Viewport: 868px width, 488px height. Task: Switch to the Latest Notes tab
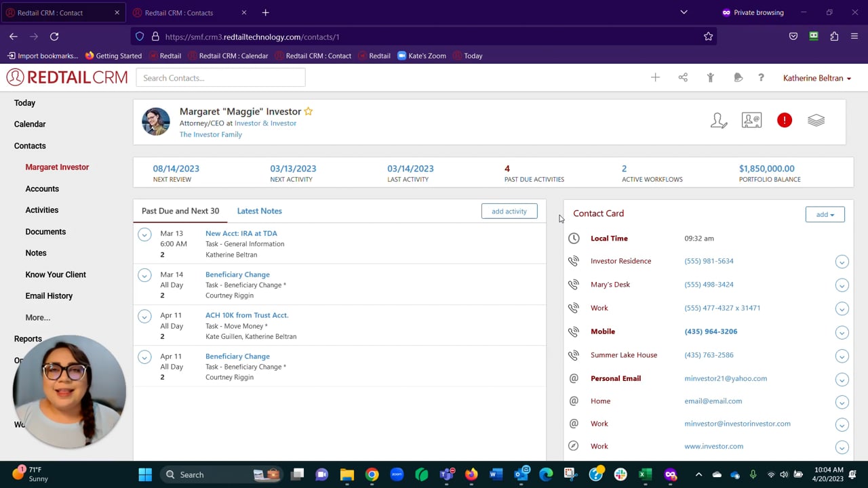[259, 211]
